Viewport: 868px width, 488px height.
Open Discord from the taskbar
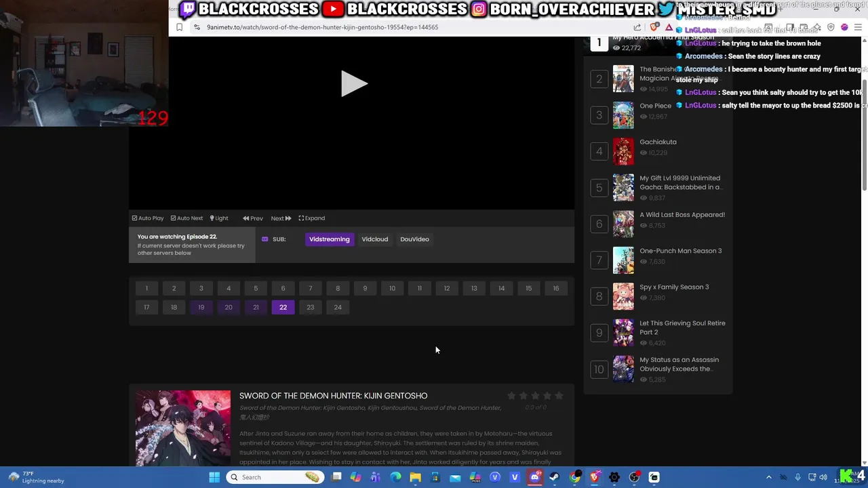534,477
